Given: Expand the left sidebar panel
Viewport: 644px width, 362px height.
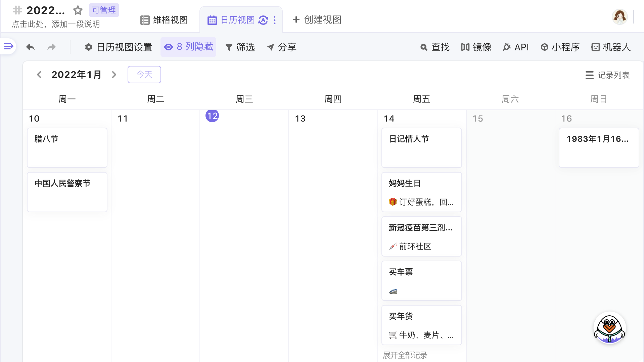Looking at the screenshot, I should tap(8, 46).
